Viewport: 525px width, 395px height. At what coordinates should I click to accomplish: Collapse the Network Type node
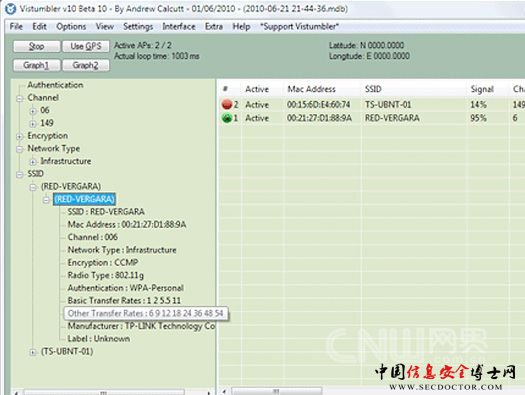click(x=20, y=149)
